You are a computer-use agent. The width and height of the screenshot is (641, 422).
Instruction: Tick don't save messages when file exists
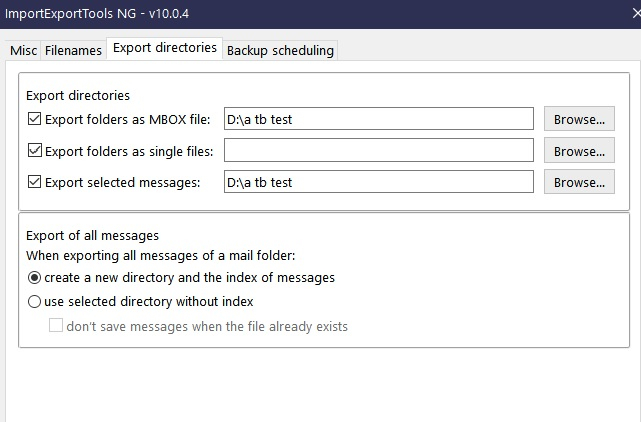[x=57, y=326]
